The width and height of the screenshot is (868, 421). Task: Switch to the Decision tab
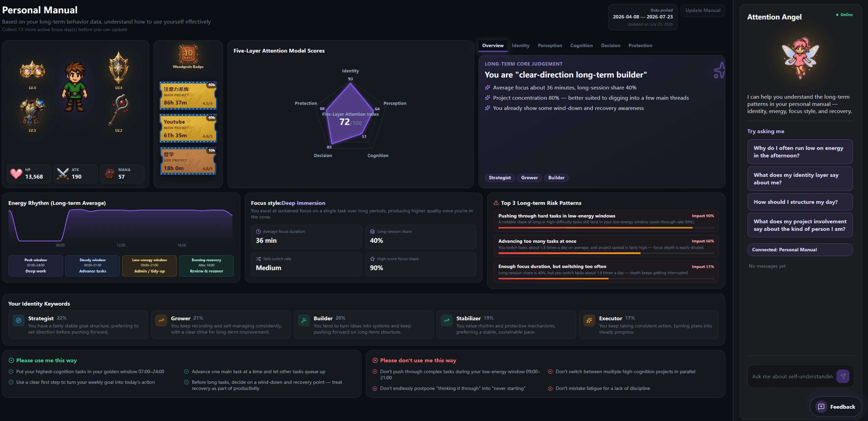610,45
